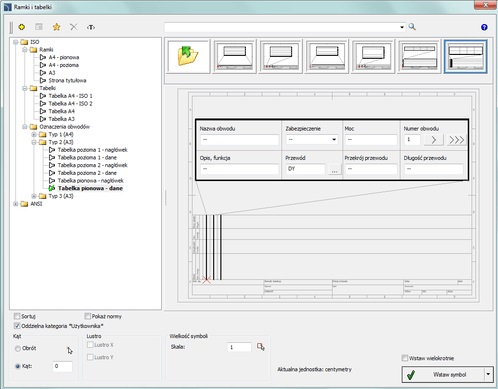Select the Obrót radio button

tap(18, 348)
